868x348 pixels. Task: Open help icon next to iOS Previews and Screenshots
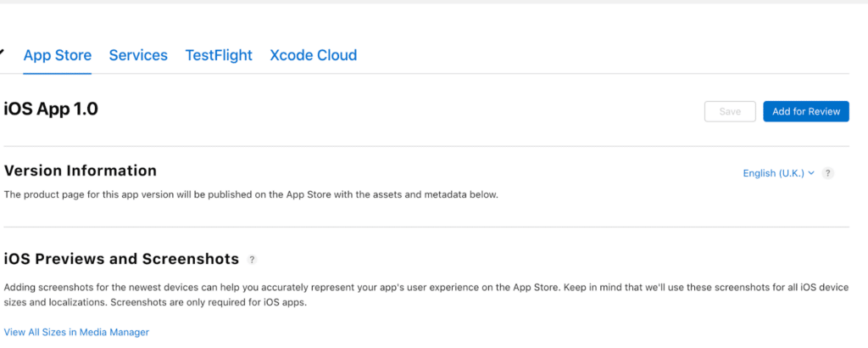(252, 260)
